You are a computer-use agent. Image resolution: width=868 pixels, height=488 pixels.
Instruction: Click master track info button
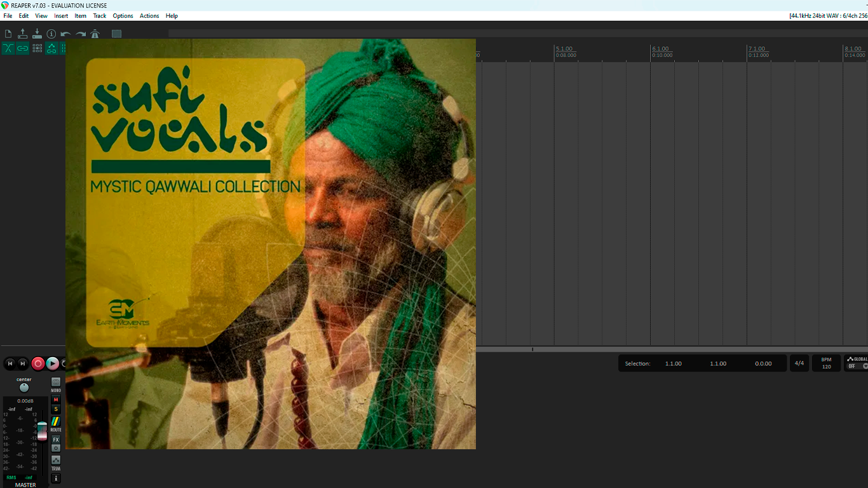coord(56,478)
